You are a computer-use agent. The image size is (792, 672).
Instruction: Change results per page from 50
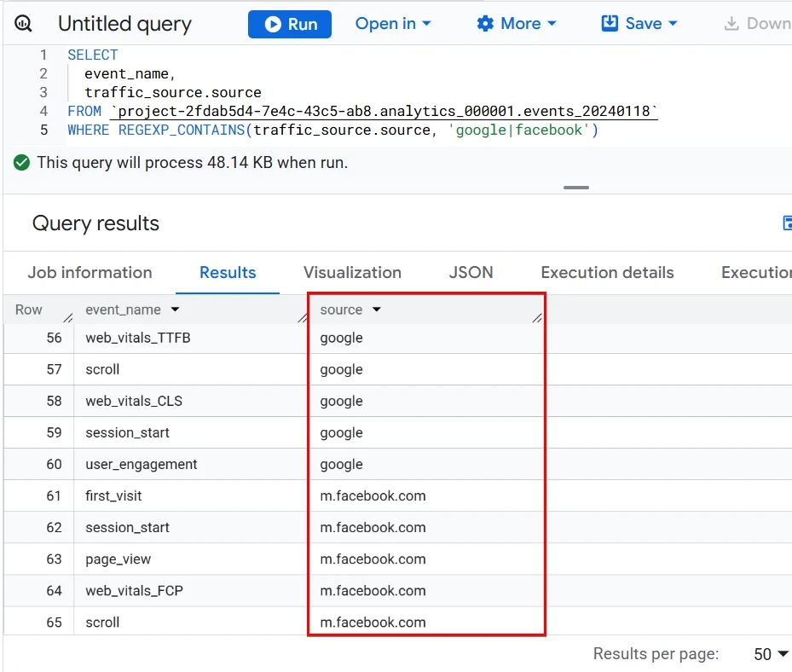tap(772, 654)
